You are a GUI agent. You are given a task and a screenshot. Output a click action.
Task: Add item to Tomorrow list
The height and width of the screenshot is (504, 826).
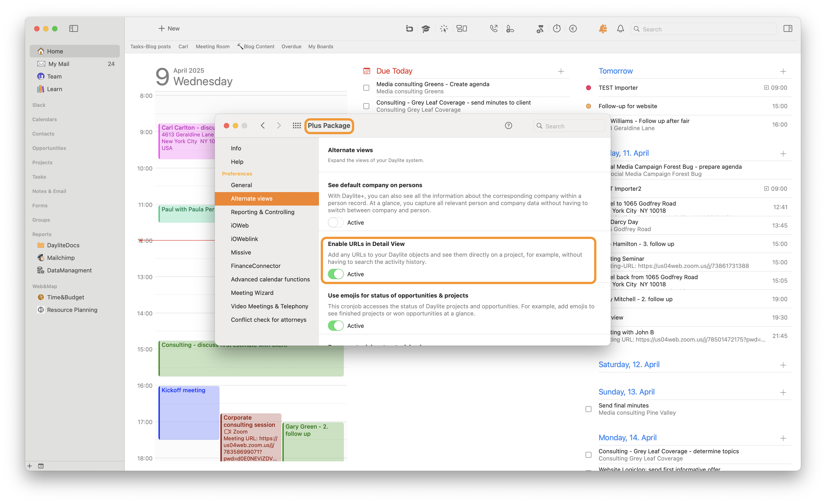tap(783, 71)
